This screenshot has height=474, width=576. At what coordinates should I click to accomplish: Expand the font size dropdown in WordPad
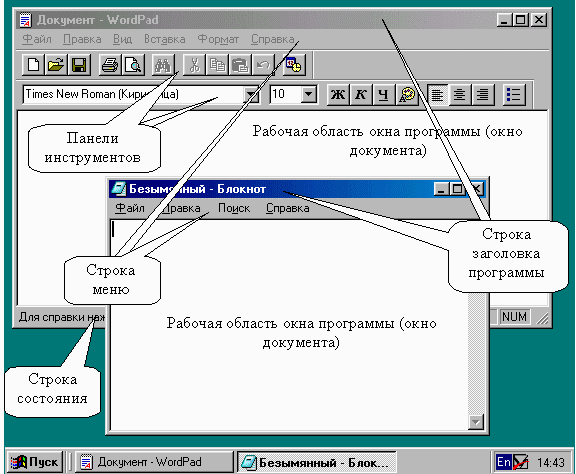click(309, 94)
